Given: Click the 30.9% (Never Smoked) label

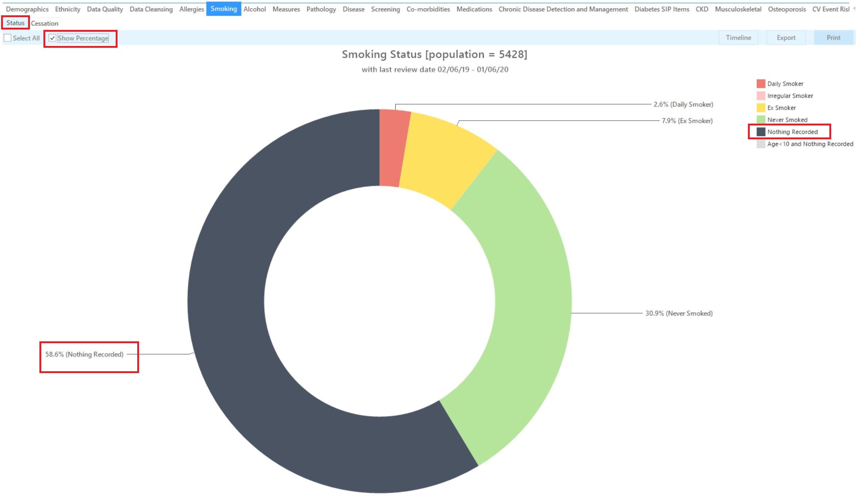Looking at the screenshot, I should tap(679, 313).
